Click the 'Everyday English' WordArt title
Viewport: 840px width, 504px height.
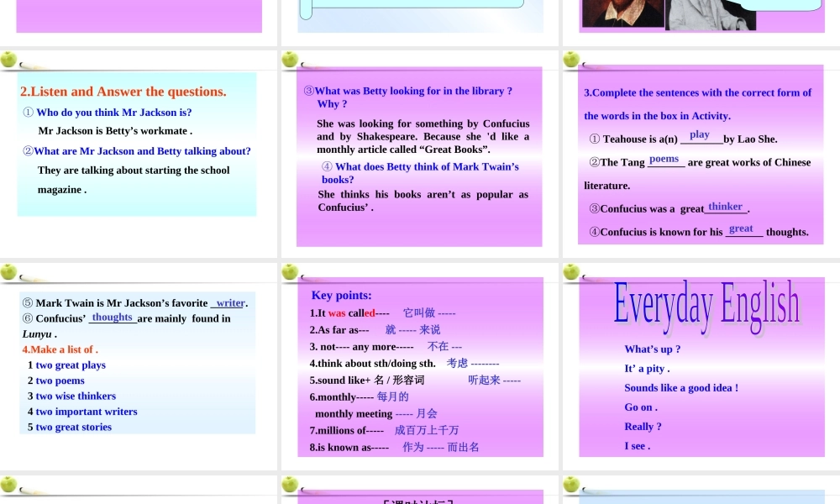706,304
